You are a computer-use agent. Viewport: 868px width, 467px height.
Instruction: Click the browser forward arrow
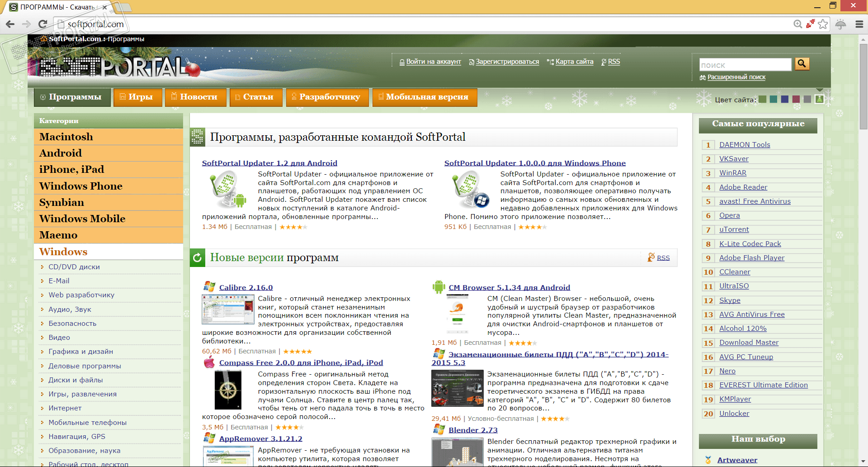[26, 24]
